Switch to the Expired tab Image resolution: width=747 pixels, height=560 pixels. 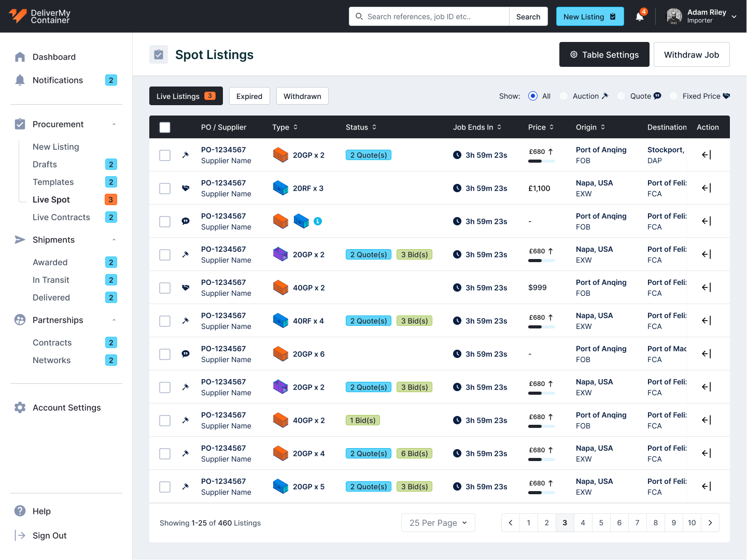click(249, 96)
